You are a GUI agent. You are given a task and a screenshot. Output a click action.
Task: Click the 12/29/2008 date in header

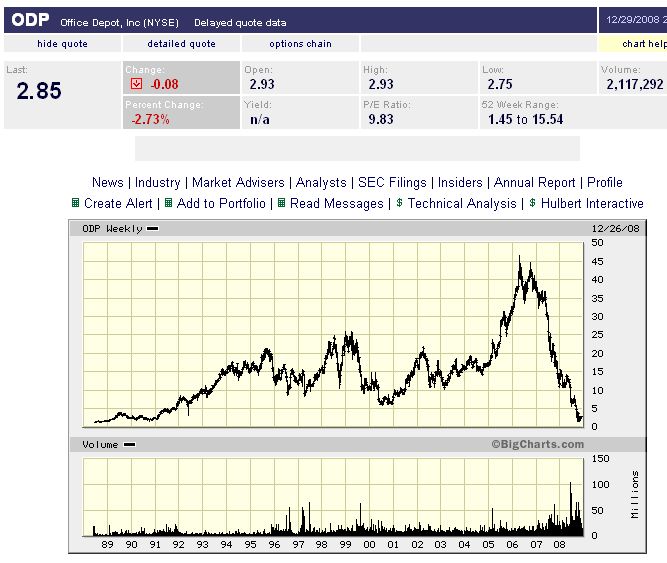(632, 20)
